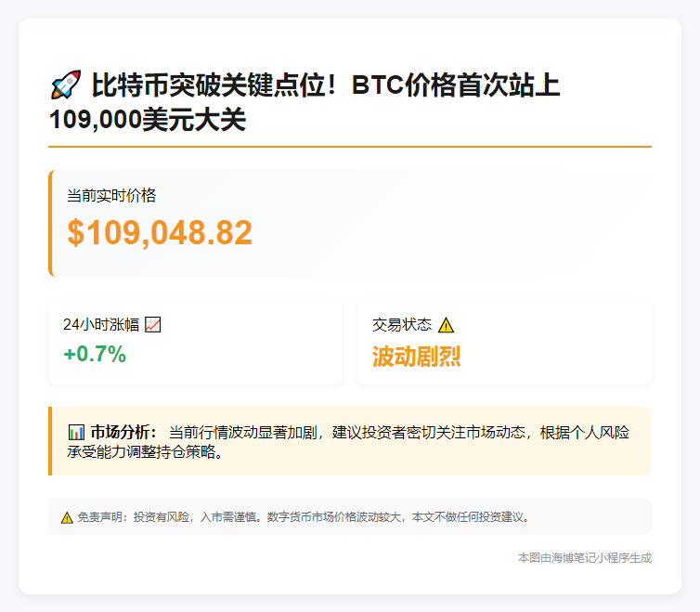The height and width of the screenshot is (612, 700).
Task: Click the disclaimer text 投资有风险，入市需谨慎
Action: [x=195, y=517]
